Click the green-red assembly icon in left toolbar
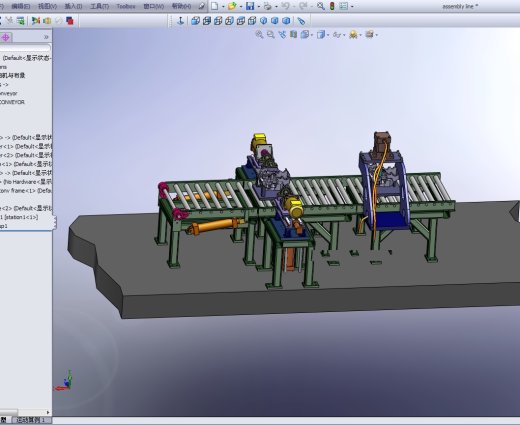 [36, 21]
